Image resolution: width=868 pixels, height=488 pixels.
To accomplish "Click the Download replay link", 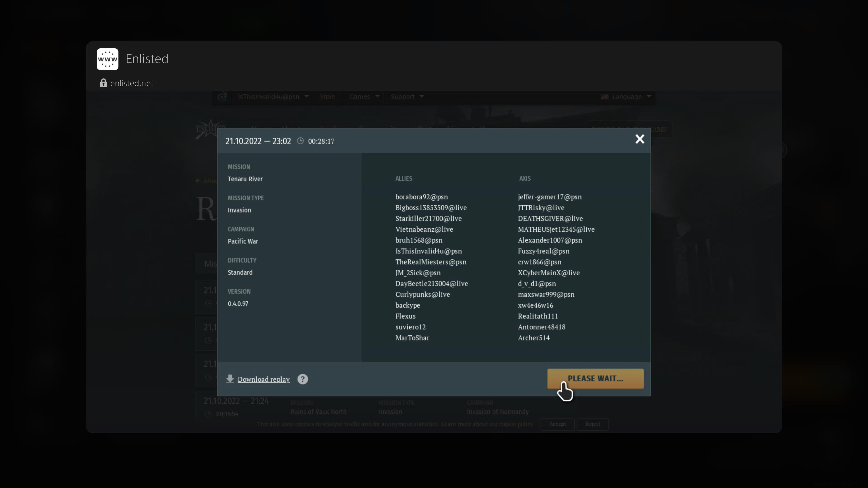I will (x=264, y=379).
